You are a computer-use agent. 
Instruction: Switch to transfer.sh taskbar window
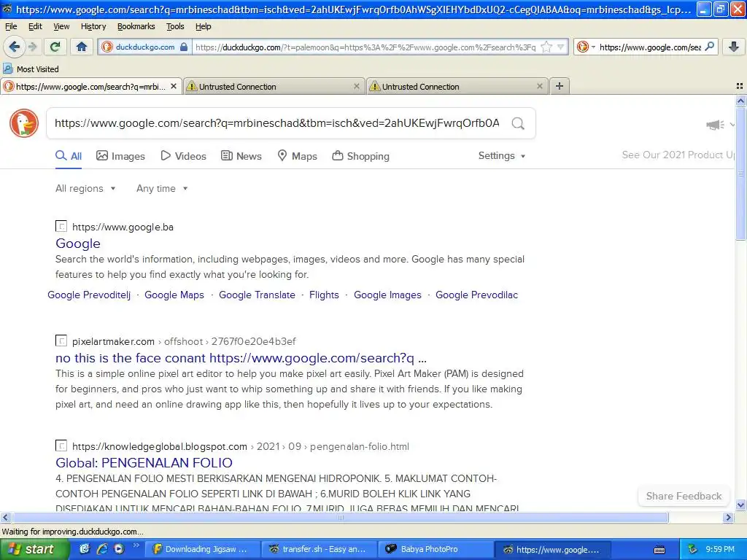click(320, 549)
